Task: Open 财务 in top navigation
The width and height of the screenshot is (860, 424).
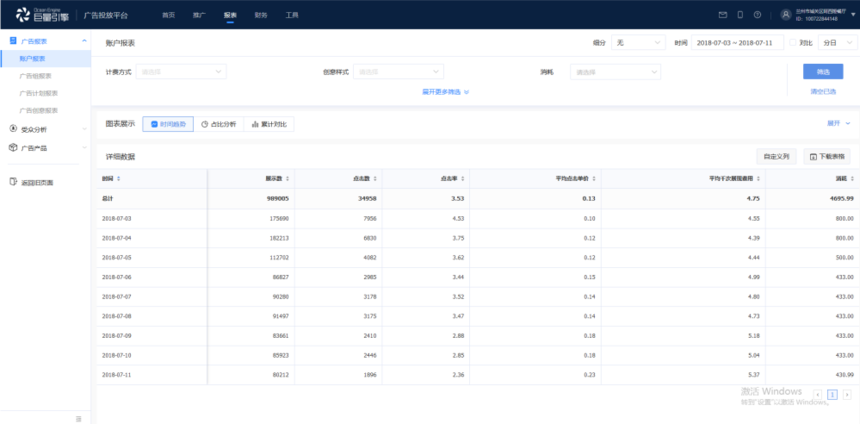Action: coord(261,15)
